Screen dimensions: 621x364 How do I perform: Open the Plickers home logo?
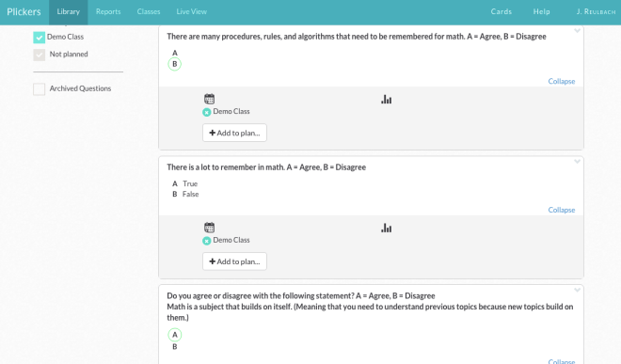point(24,12)
